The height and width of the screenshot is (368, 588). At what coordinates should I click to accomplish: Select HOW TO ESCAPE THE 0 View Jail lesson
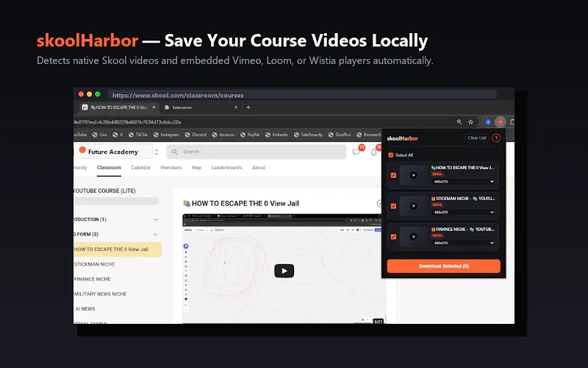tap(118, 250)
